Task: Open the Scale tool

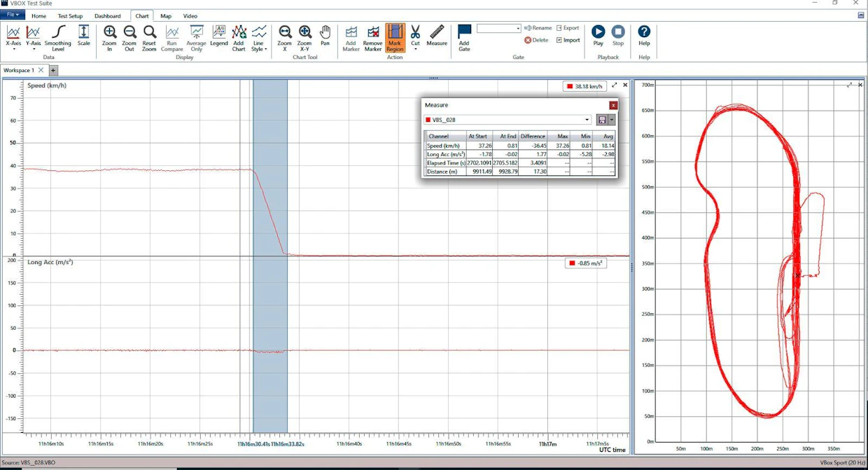Action: click(x=83, y=36)
